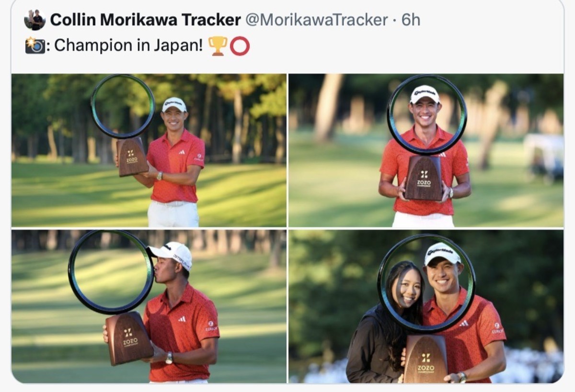Click the gold trophy emoji in the caption
Screen dimensions: 575x392
218,46
